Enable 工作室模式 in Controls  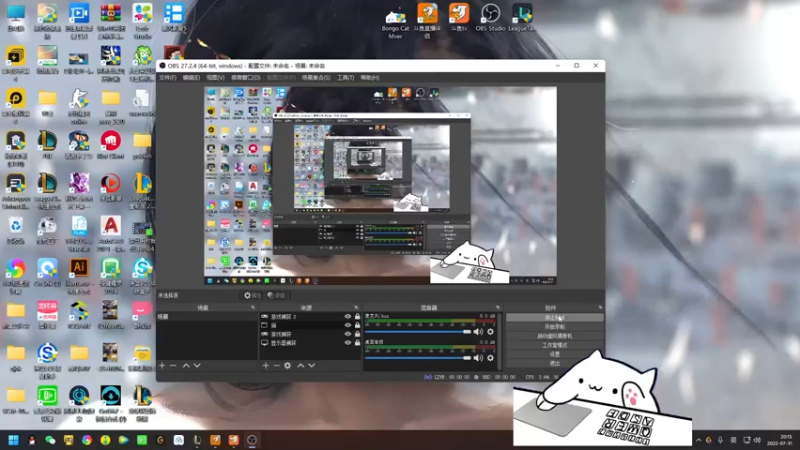555,345
